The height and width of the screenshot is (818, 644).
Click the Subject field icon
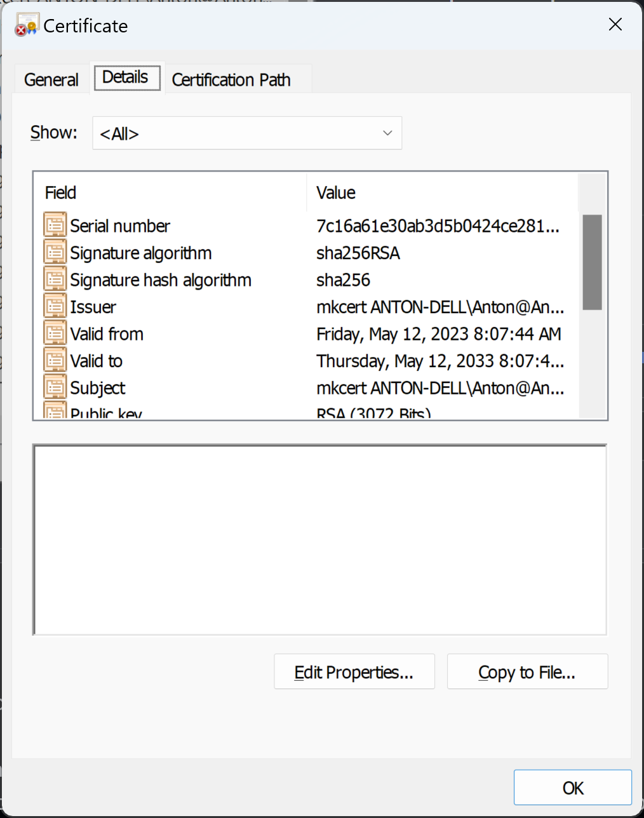tap(55, 386)
